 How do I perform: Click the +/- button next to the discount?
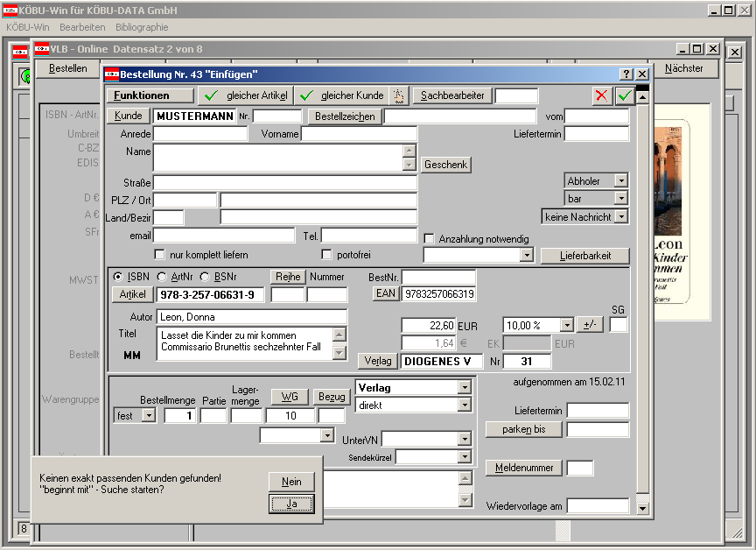pos(590,325)
